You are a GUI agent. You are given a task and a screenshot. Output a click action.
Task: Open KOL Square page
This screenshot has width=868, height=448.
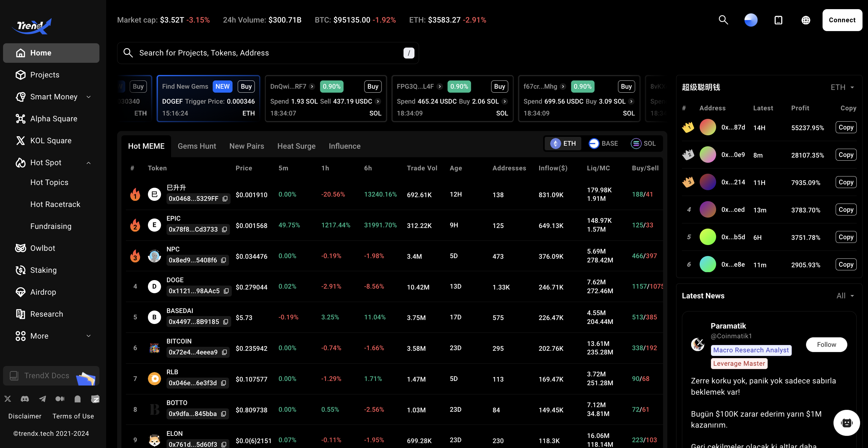[x=51, y=141]
